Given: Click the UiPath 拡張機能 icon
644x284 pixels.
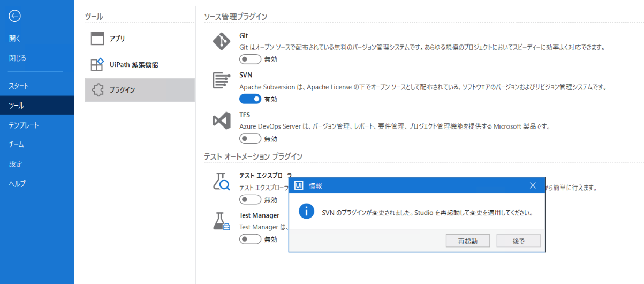Looking at the screenshot, I should tap(97, 65).
